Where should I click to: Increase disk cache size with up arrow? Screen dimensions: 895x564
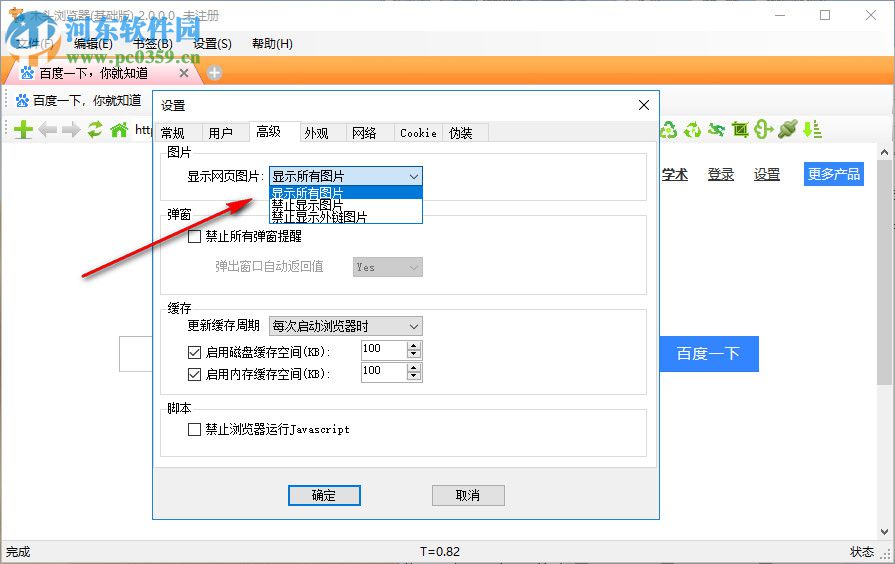[414, 345]
